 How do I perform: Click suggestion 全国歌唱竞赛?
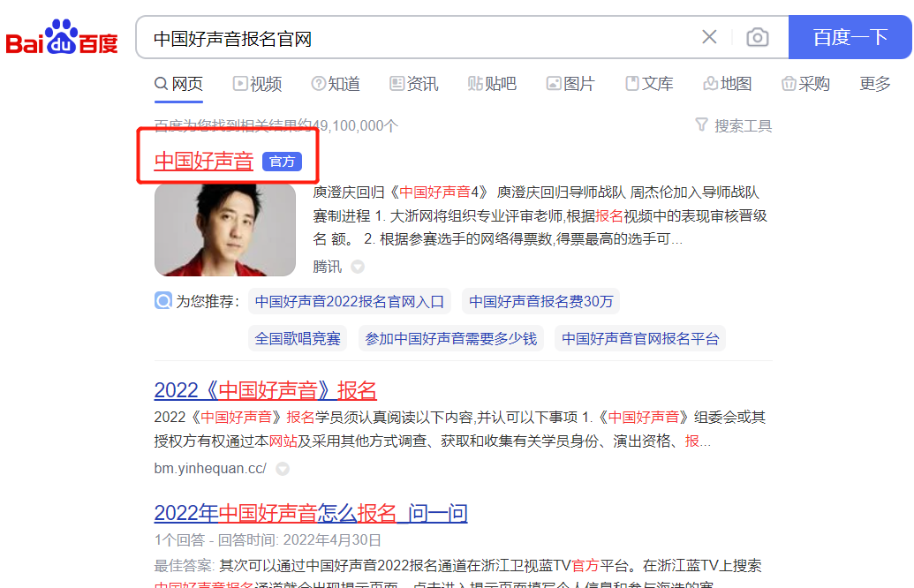tap(298, 338)
